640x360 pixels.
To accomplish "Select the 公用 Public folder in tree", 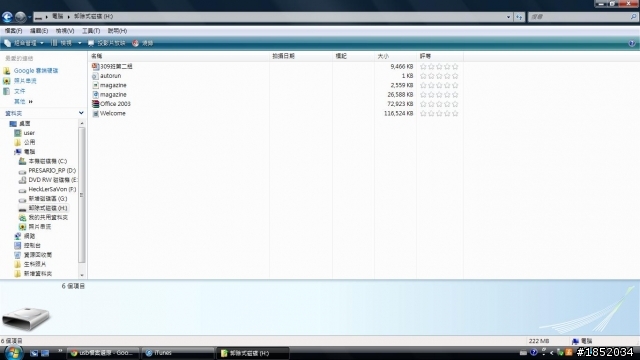I will (24, 142).
